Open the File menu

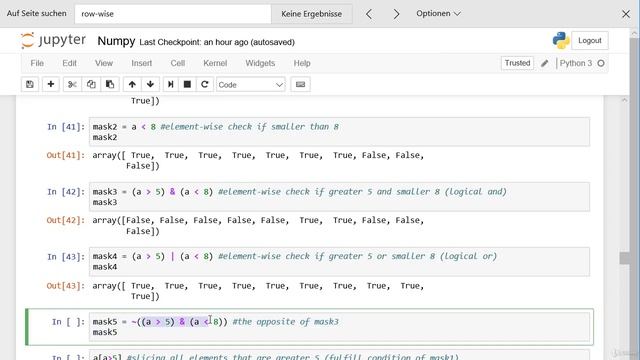coord(37,63)
